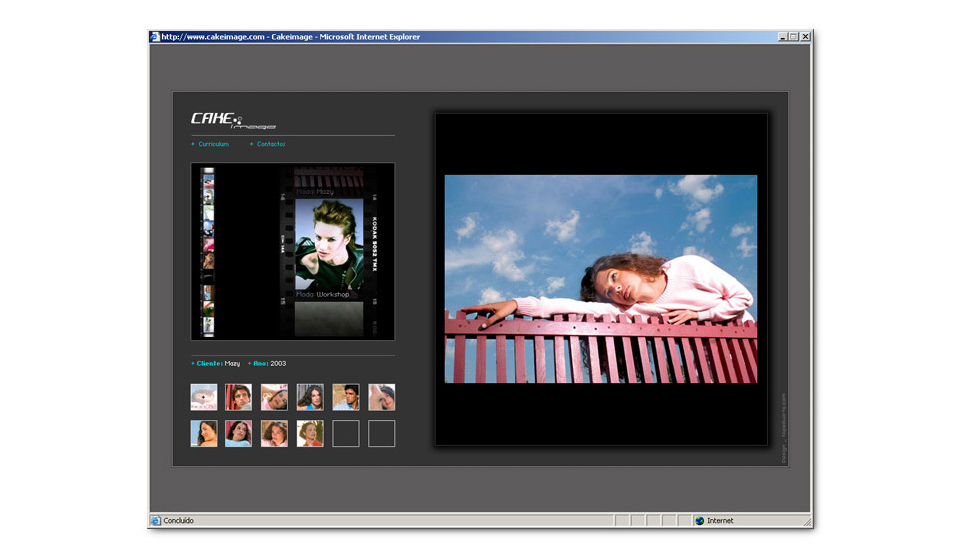Open the second thumbnail in bottom row
960x560 pixels.
point(239,433)
